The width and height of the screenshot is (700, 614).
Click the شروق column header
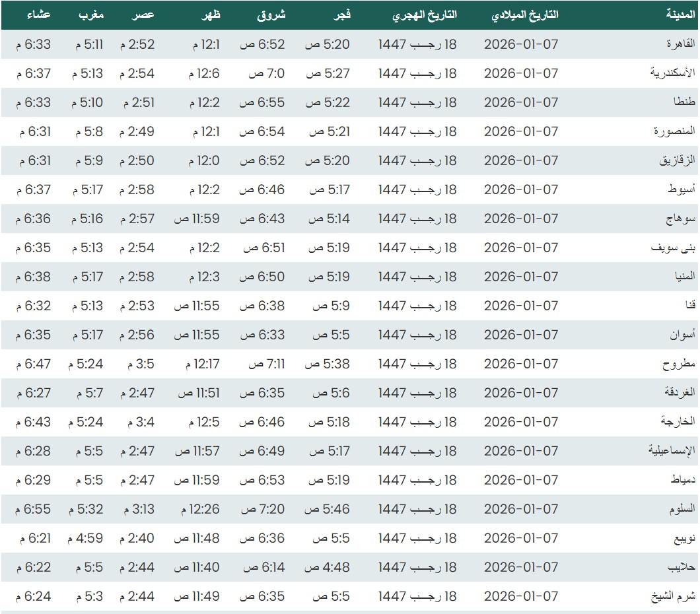click(x=271, y=15)
